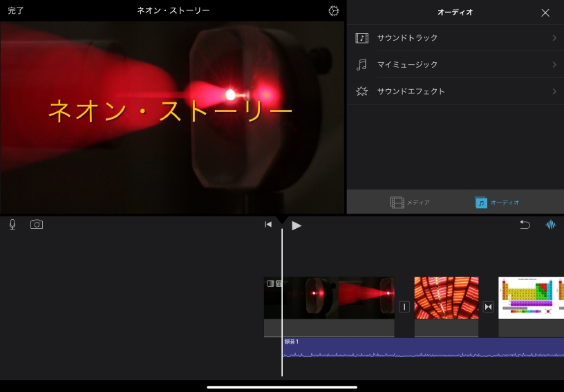The height and width of the screenshot is (392, 564).
Task: Click the music note icon beside マイミュージック
Action: (x=361, y=64)
